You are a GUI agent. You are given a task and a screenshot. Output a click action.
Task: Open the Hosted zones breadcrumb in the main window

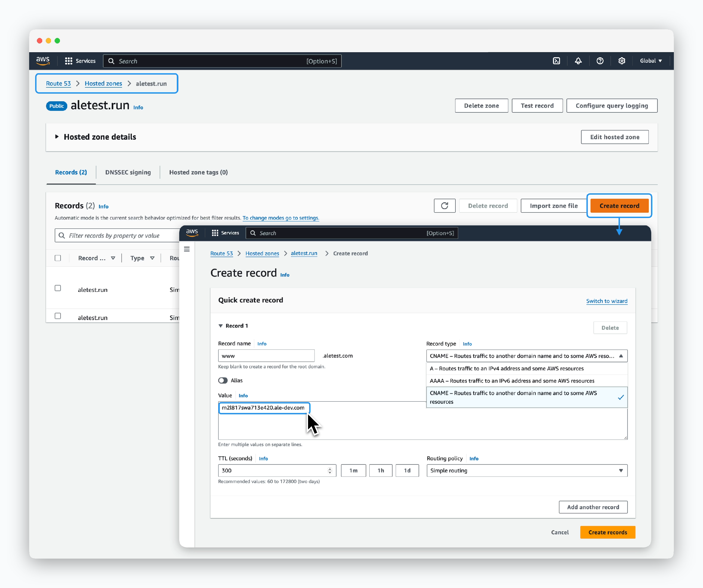(103, 84)
